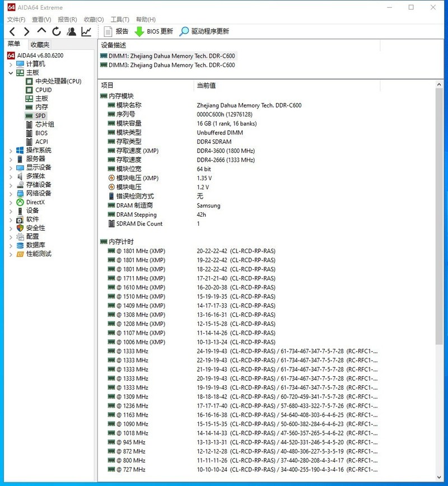Click the statistics graph toolbar icon
The height and width of the screenshot is (486, 448).
click(85, 31)
